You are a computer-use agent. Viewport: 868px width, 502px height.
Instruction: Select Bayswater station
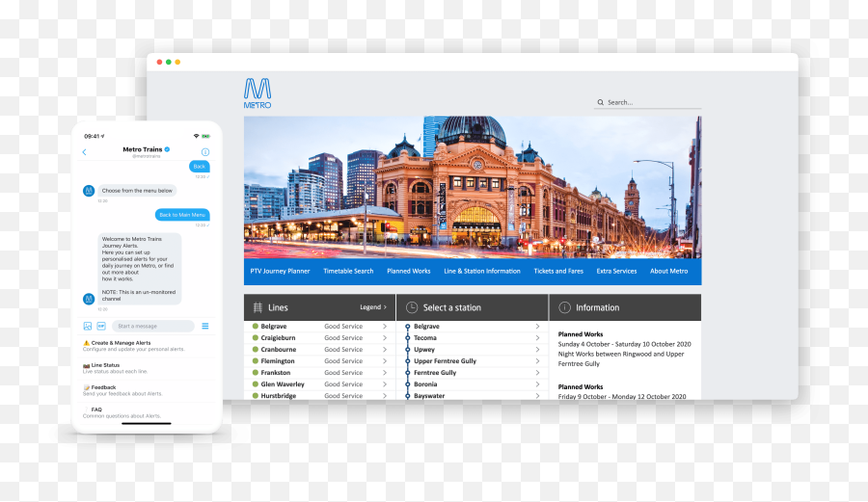pyautogui.click(x=429, y=396)
